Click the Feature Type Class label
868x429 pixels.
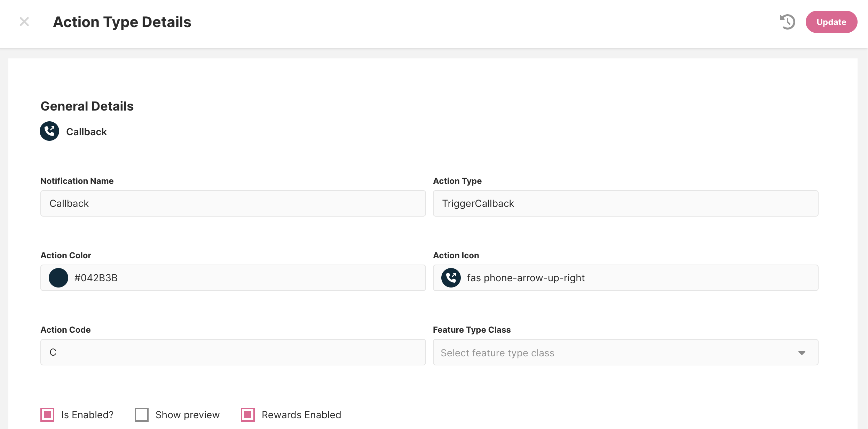(x=472, y=330)
